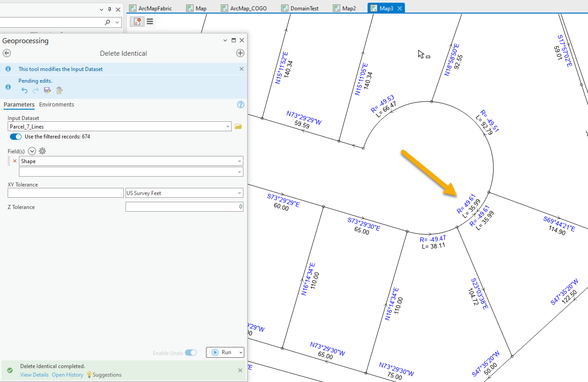The image size is (588, 382).
Task: Remove the Shape field with the red X
Action: (14, 161)
